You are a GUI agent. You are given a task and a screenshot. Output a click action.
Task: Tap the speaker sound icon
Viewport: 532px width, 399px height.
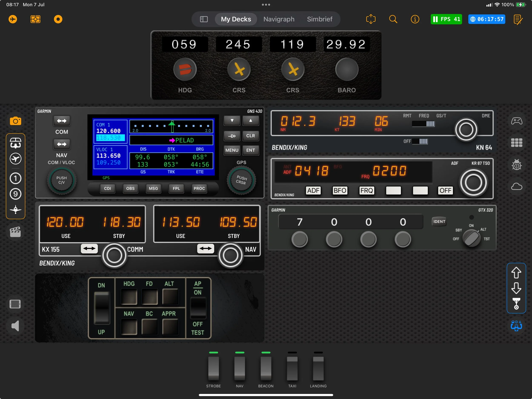coord(15,326)
